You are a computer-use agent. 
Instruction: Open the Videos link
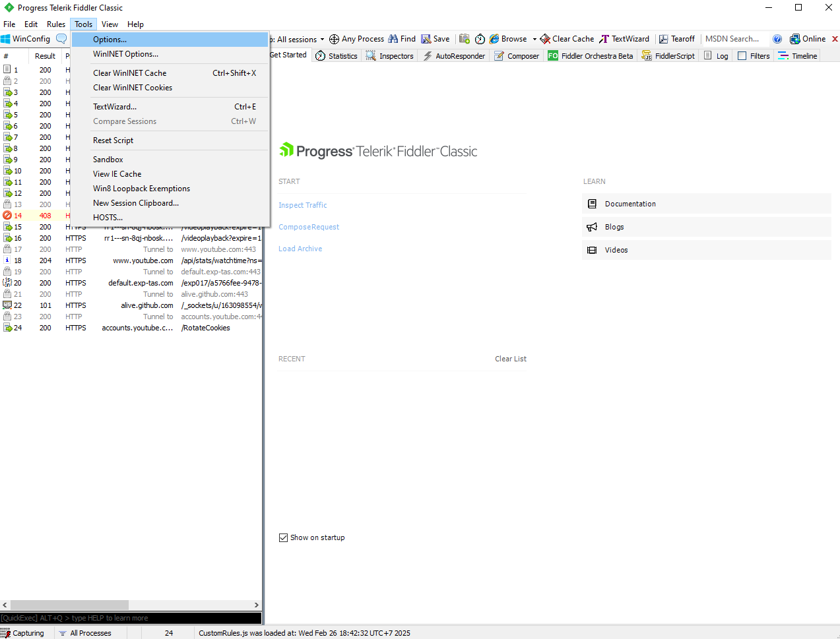point(707,250)
